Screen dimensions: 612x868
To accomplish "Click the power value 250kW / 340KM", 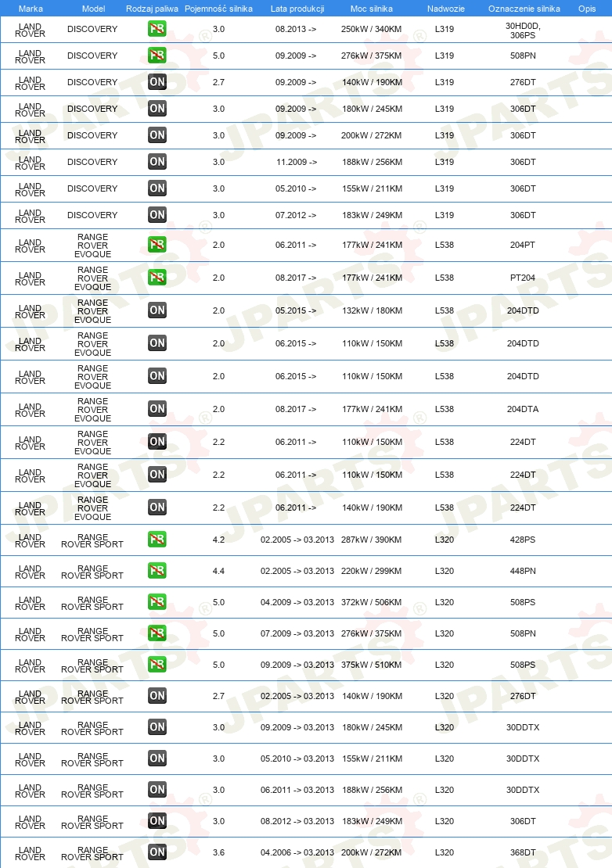I will [x=372, y=29].
